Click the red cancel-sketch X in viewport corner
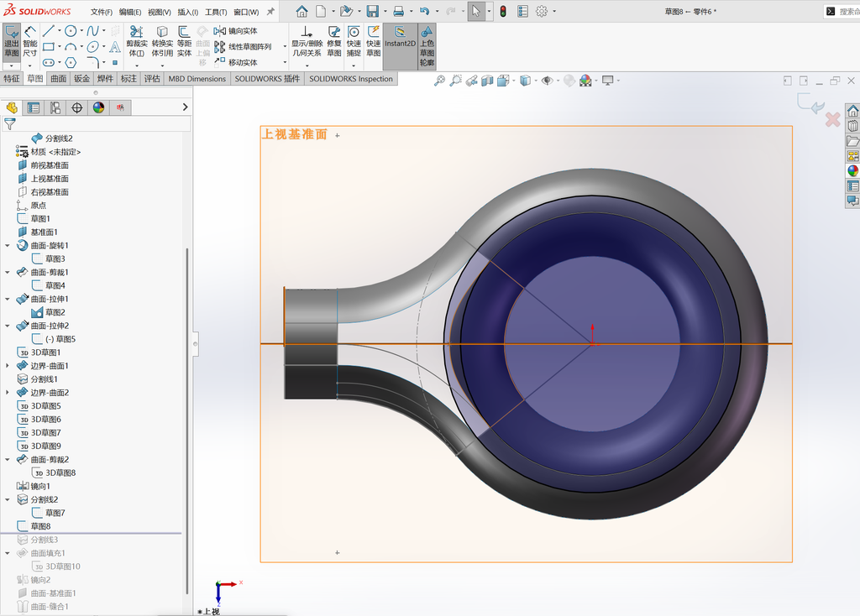Image resolution: width=860 pixels, height=616 pixels. click(832, 119)
